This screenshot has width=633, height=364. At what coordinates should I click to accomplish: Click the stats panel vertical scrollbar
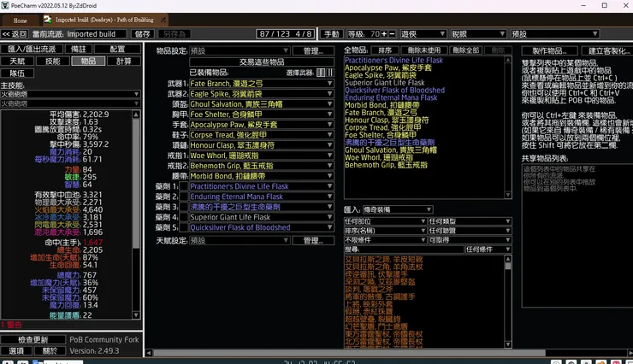[x=136, y=184]
